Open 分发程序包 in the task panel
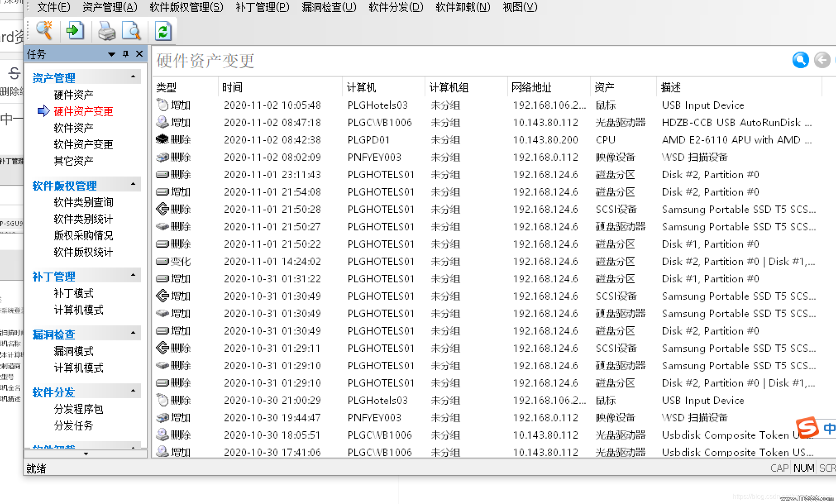Screen dimensions: 836x504 click(x=79, y=409)
